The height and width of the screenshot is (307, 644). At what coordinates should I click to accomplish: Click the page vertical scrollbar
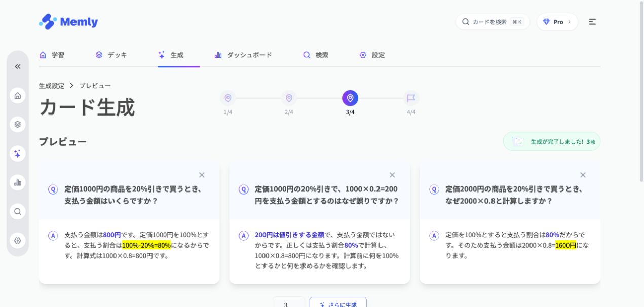[641, 91]
